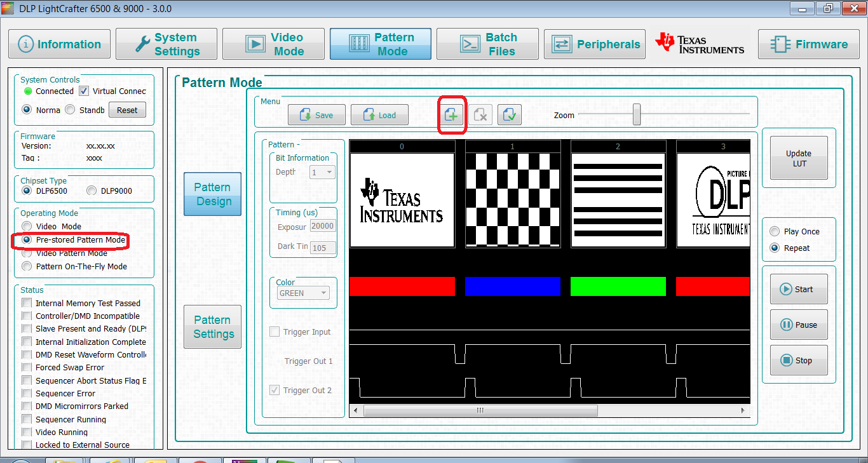
Task: Click the Zoom slider handle
Action: point(637,115)
